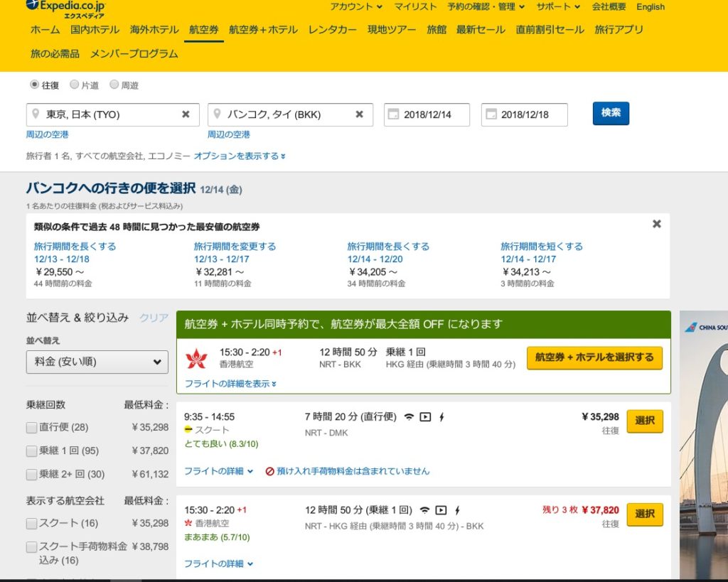The width and height of the screenshot is (728, 582).
Task: Check the スクート (16) airline filter
Action: click(31, 524)
